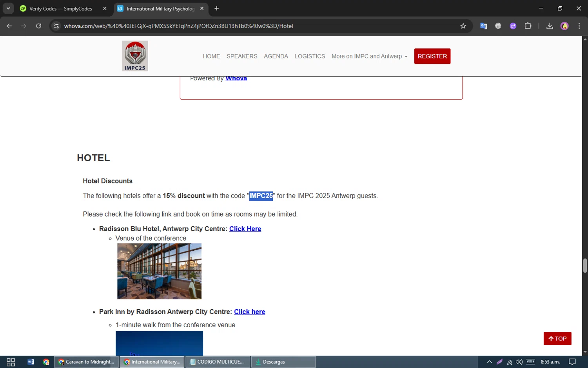Image resolution: width=588 pixels, height=368 pixels.
Task: Open the LOGISTICS page
Action: [x=310, y=56]
